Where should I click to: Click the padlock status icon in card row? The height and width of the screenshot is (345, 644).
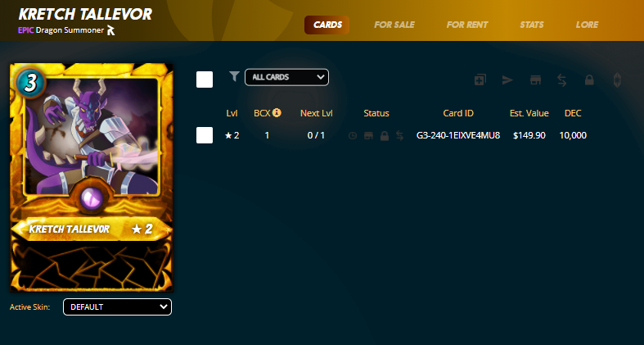point(385,135)
